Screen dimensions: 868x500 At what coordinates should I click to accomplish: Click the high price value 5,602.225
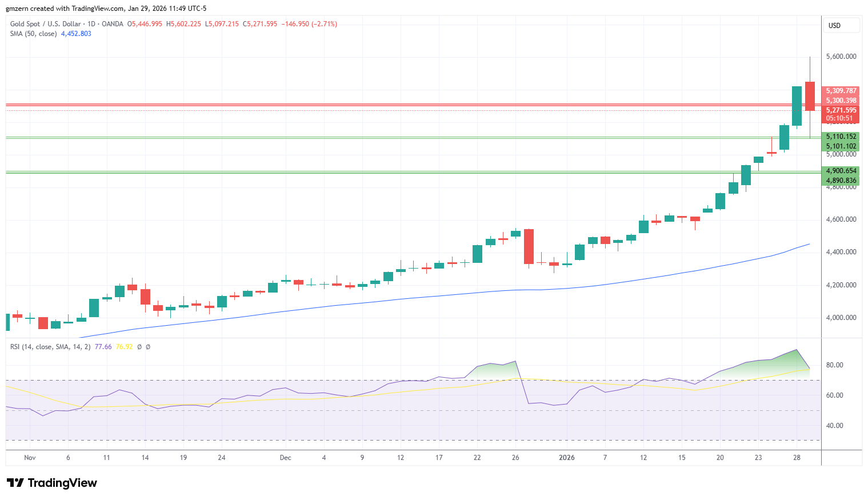tap(185, 24)
